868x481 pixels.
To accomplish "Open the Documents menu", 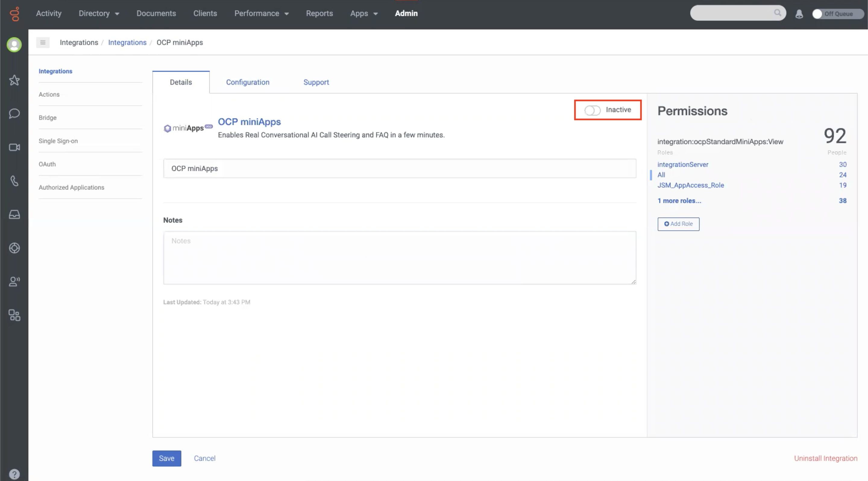I will point(156,14).
